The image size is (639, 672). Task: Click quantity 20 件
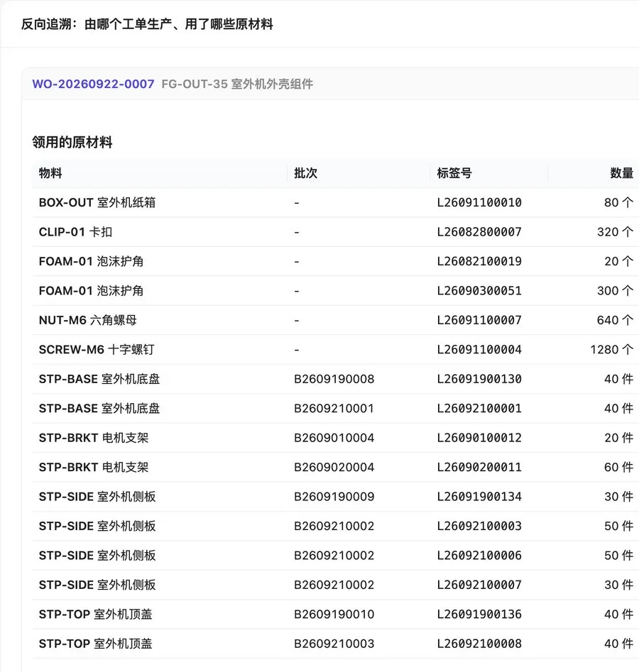(619, 438)
